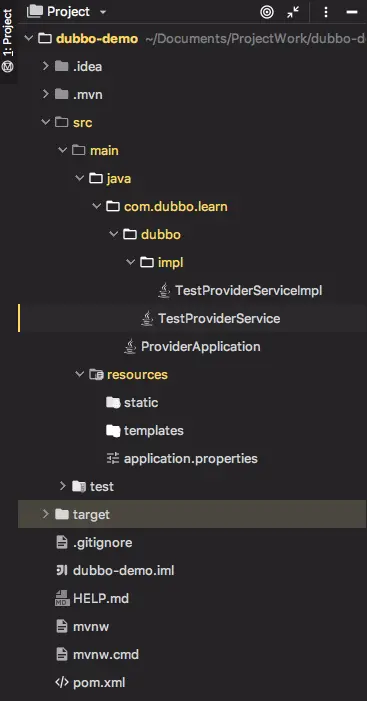The image size is (367, 701).
Task: Click the pom.xml code icon
Action: click(x=62, y=682)
